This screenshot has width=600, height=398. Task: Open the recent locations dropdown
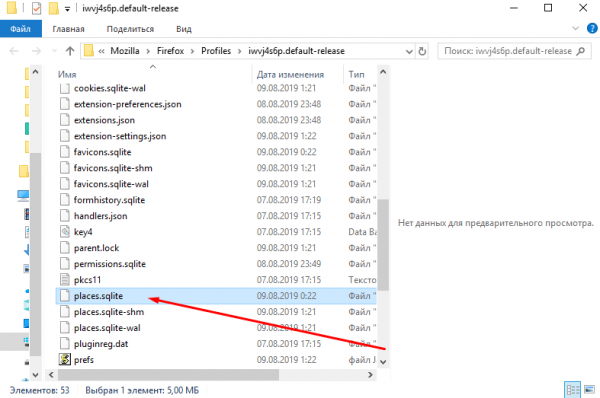click(54, 51)
